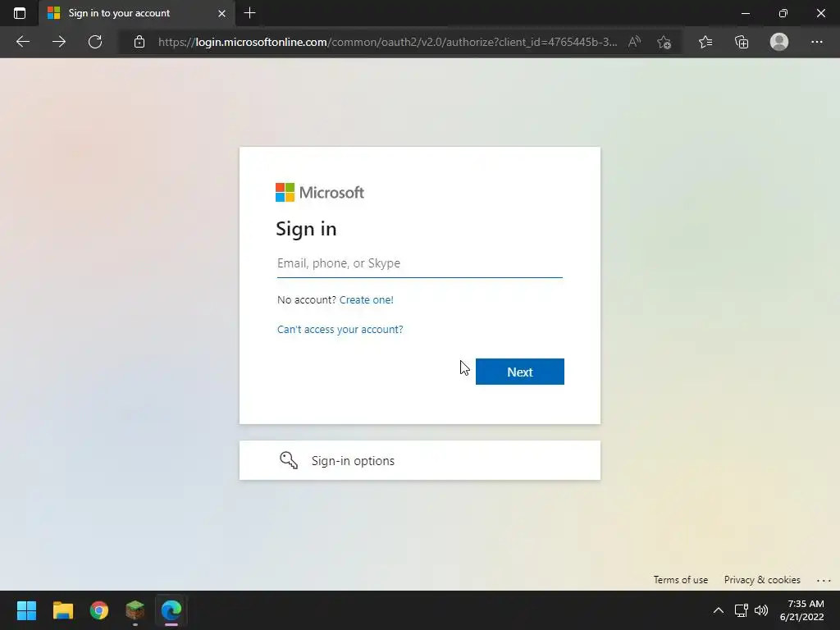Image resolution: width=840 pixels, height=630 pixels.
Task: Click the key icon beside Sign-in options
Action: pos(288,460)
